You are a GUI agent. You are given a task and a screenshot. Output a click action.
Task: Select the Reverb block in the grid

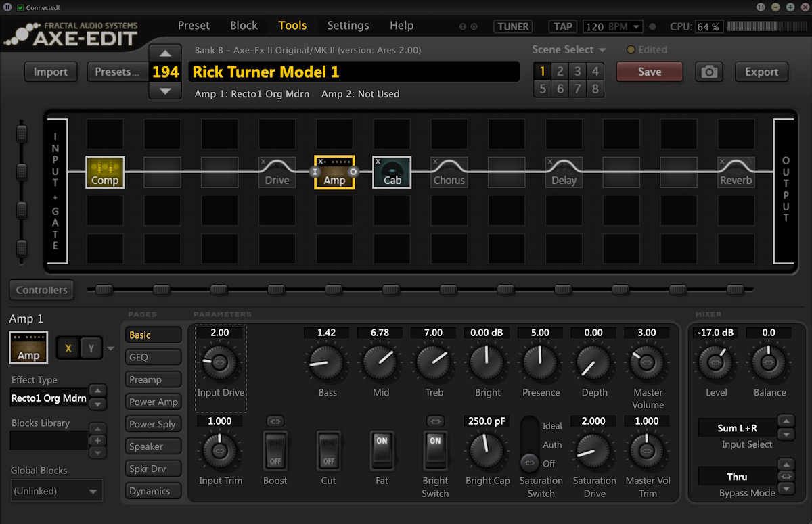pyautogui.click(x=736, y=172)
